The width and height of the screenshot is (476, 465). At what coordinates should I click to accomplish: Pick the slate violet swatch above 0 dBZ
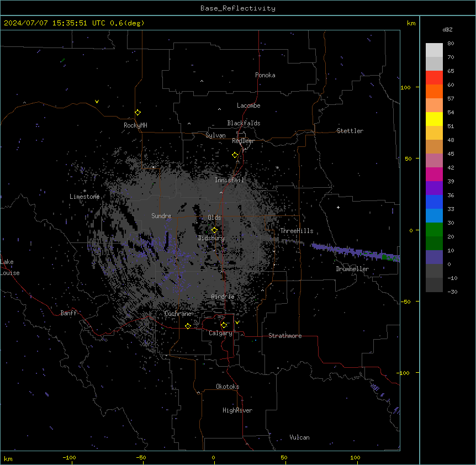(x=434, y=257)
